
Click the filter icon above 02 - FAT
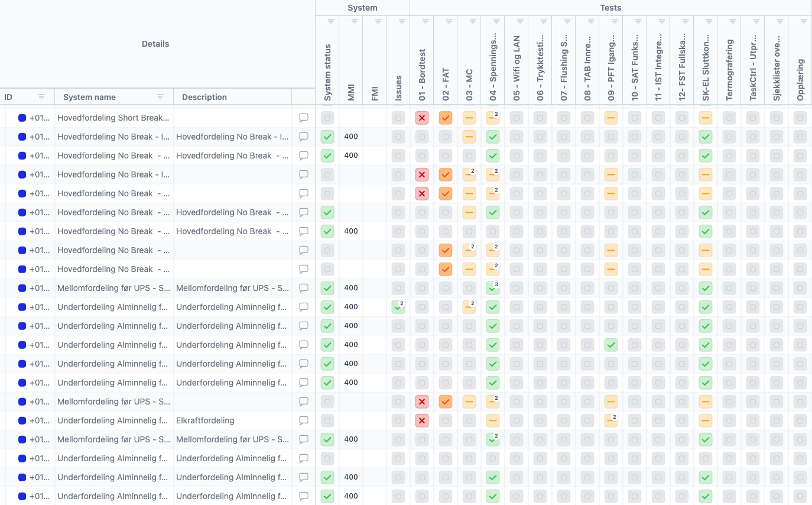pyautogui.click(x=449, y=22)
